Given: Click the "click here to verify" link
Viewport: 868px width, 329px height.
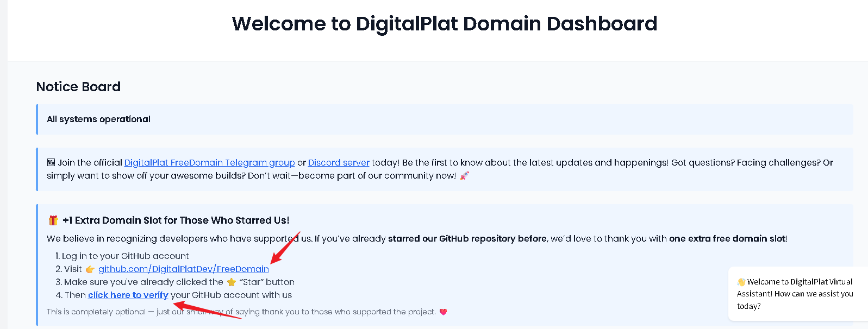Looking at the screenshot, I should tap(128, 295).
